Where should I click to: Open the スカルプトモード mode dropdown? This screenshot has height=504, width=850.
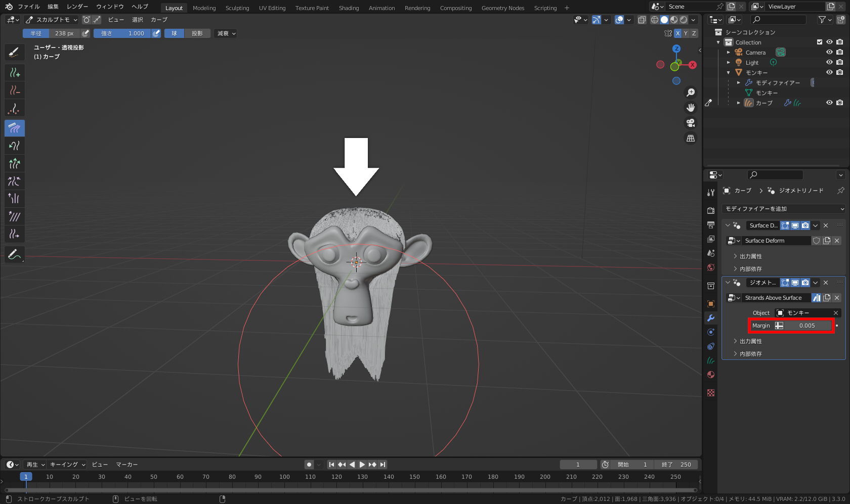point(52,20)
